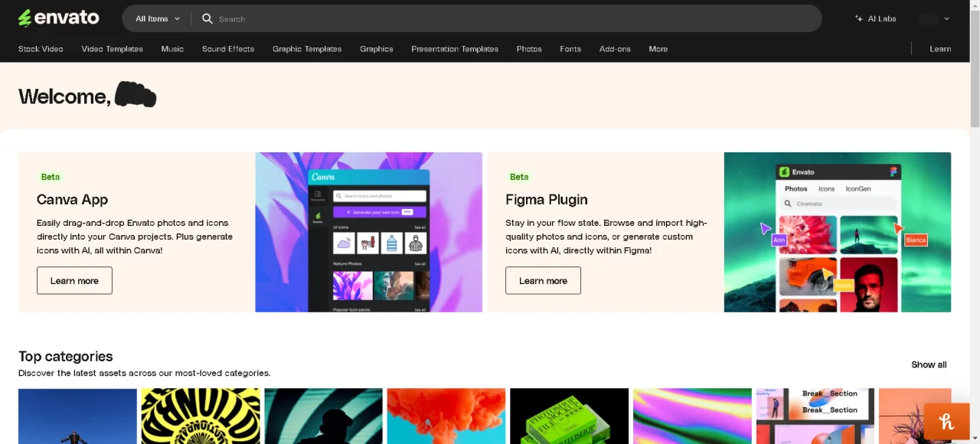Expand the All Items filter dropdown

158,18
